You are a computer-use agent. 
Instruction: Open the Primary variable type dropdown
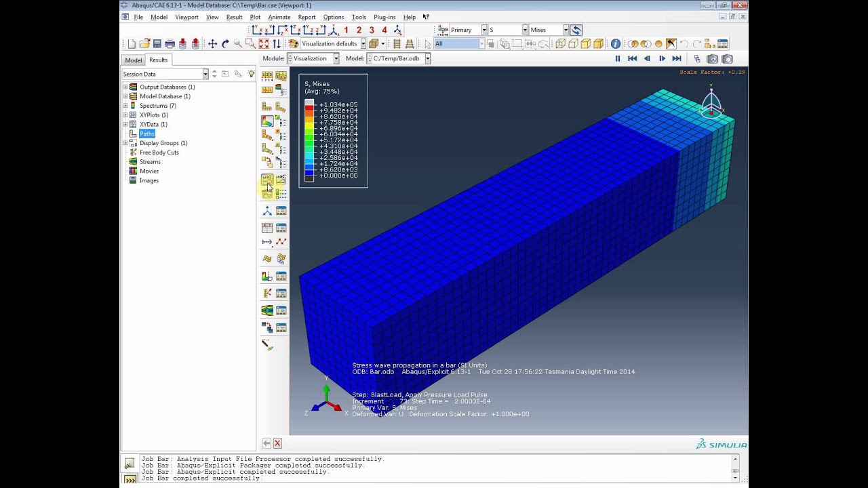(x=484, y=30)
